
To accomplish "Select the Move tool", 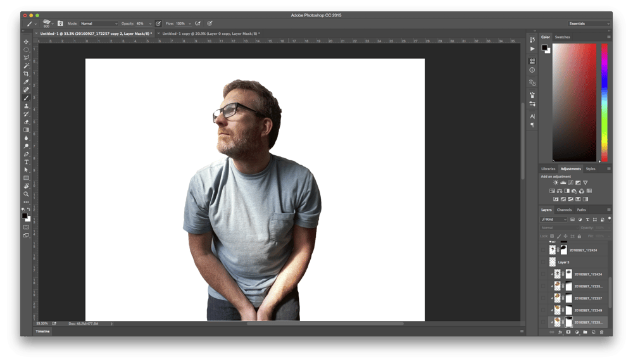I will (x=26, y=42).
